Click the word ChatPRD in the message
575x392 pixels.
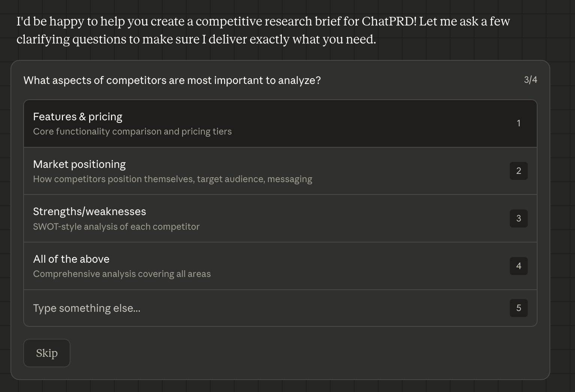[x=389, y=21]
